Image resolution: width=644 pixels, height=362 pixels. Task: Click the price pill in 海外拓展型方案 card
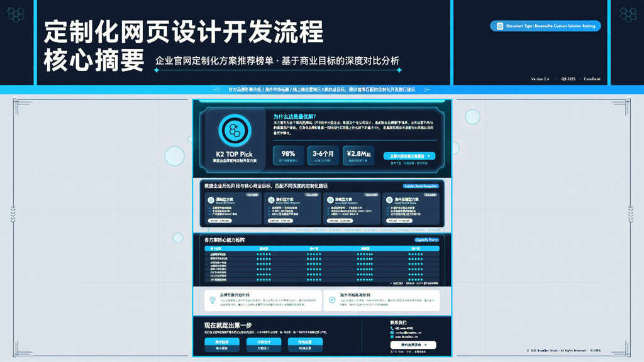pos(399,221)
